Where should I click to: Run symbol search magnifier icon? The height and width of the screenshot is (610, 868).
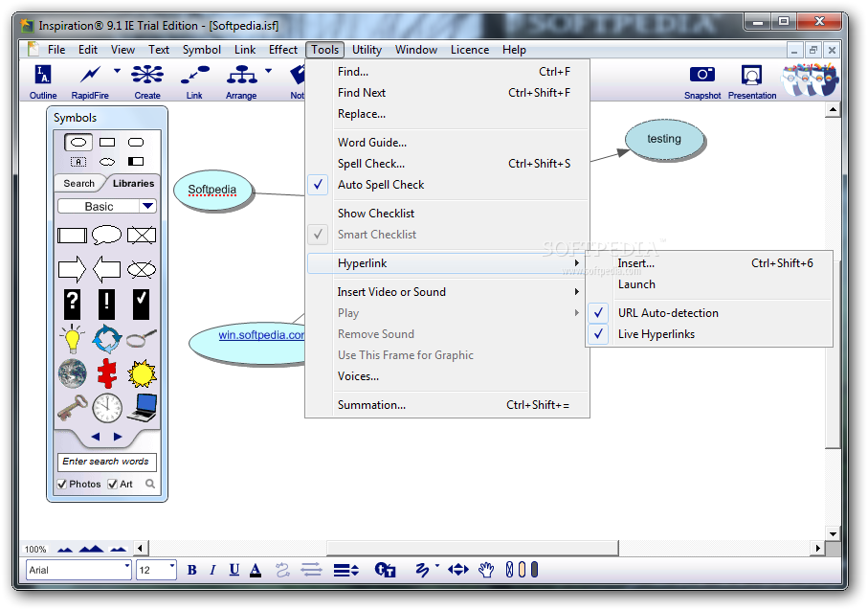coord(150,484)
